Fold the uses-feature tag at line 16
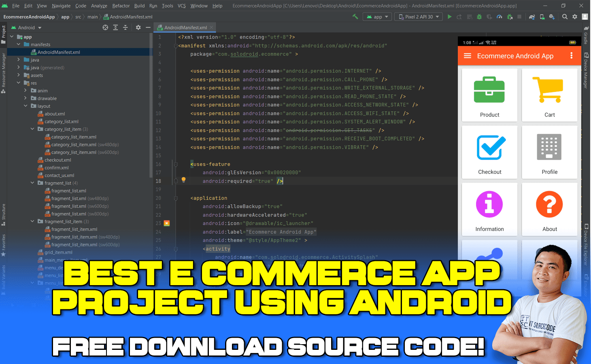This screenshot has width=591, height=364. (x=176, y=164)
